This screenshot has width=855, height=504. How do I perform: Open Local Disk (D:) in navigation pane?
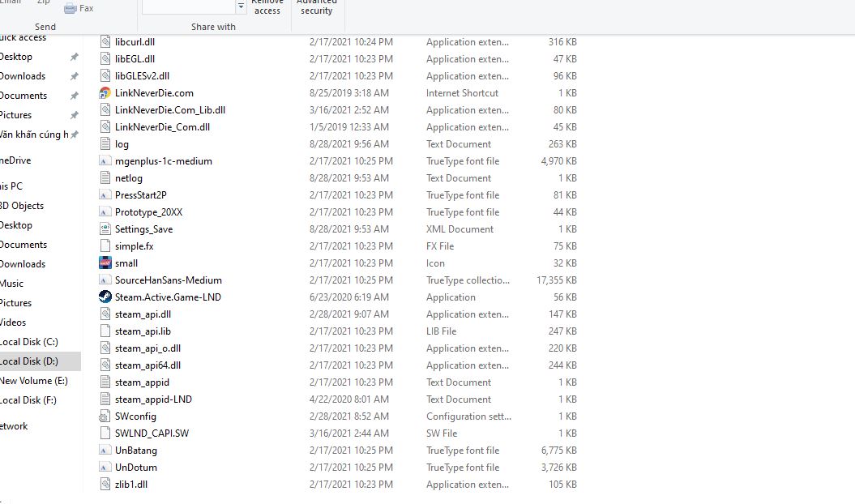29,361
